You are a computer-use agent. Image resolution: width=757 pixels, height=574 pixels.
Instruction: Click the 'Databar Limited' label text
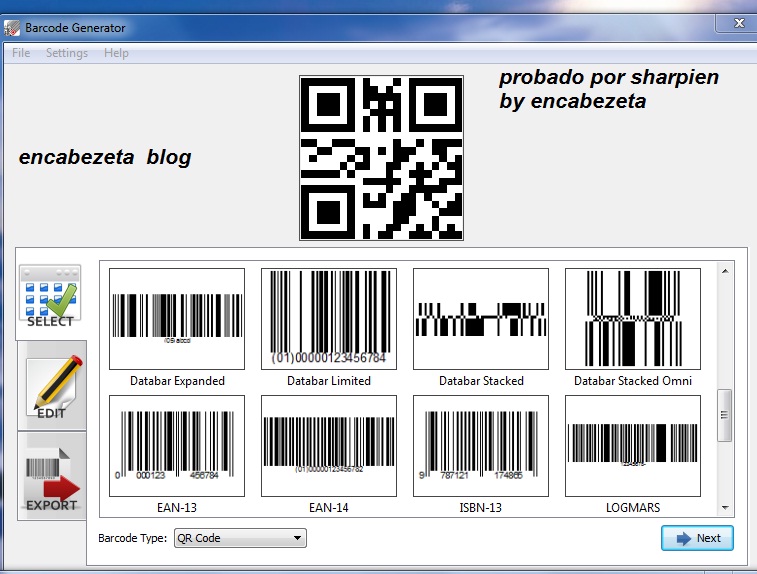click(x=329, y=381)
